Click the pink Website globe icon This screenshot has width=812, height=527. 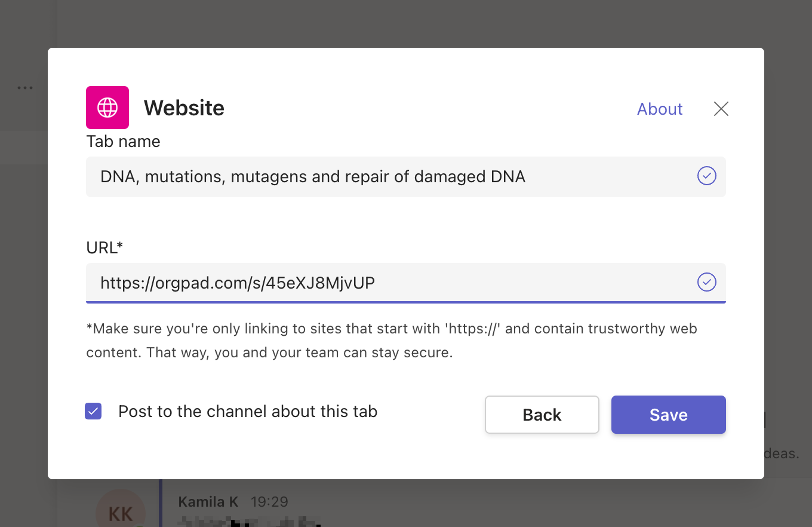(x=107, y=108)
